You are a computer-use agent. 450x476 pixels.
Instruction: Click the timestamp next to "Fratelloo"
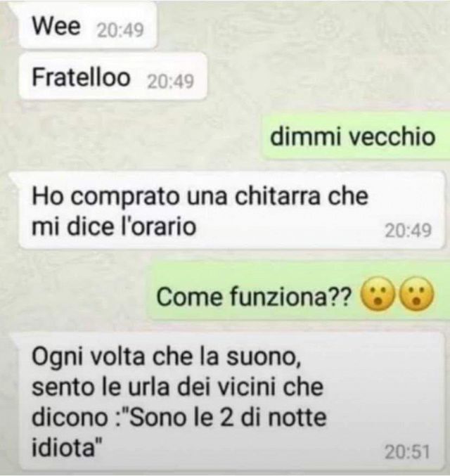(170, 82)
